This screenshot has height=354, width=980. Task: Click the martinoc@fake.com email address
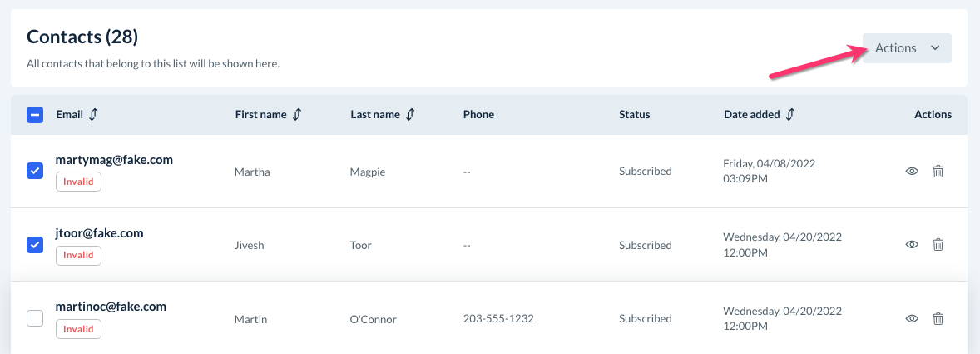click(x=111, y=307)
